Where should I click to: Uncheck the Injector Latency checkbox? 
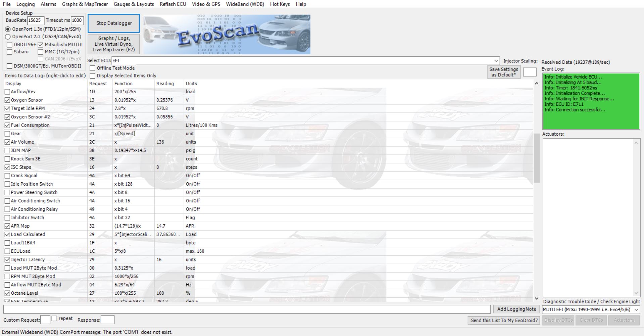[x=7, y=259]
